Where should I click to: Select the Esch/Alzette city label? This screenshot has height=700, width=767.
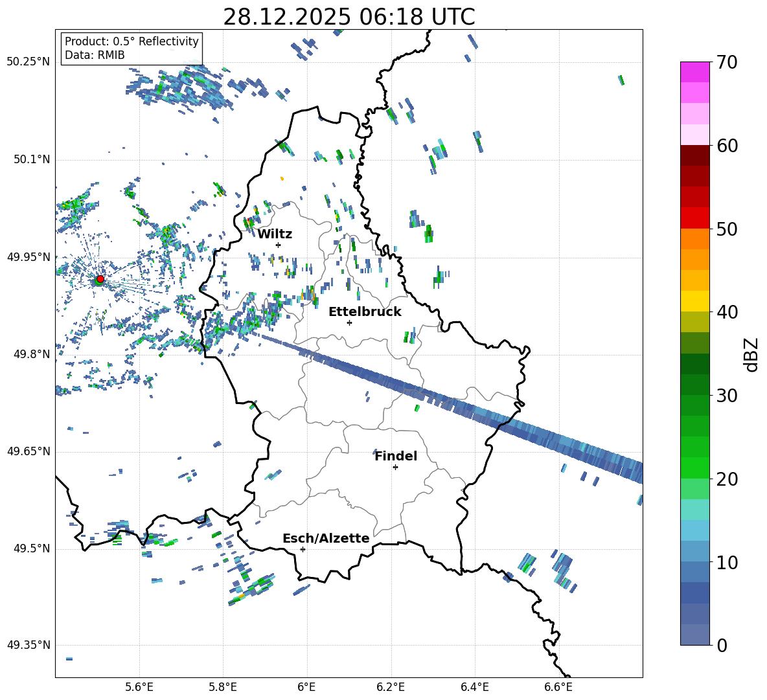coord(326,539)
